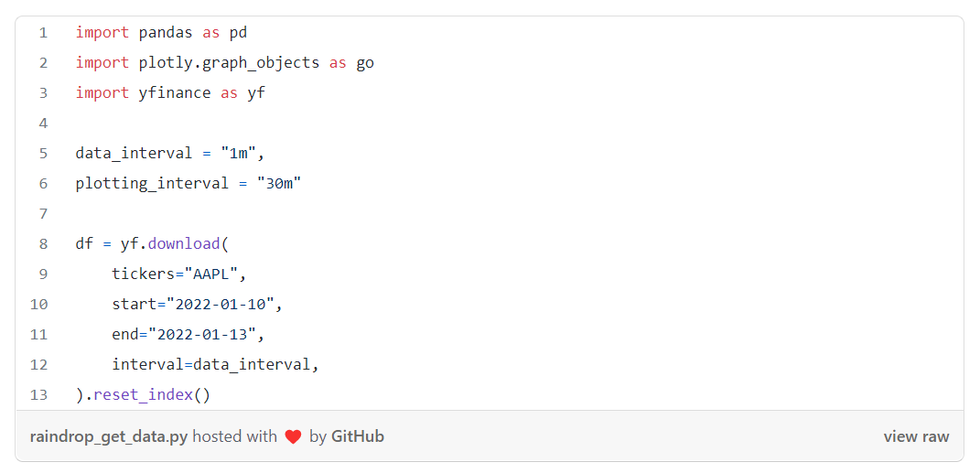The height and width of the screenshot is (473, 980).
Task: Click the download method name in code
Action: point(184,244)
